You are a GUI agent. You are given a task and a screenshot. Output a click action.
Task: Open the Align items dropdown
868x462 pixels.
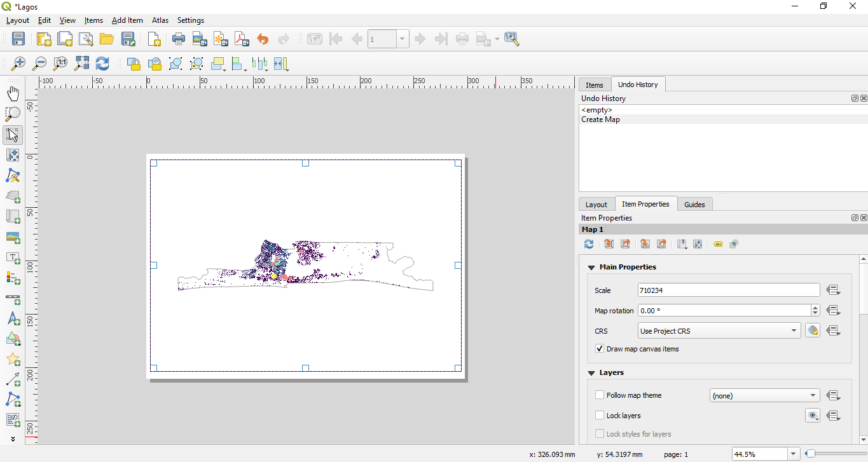[x=239, y=64]
